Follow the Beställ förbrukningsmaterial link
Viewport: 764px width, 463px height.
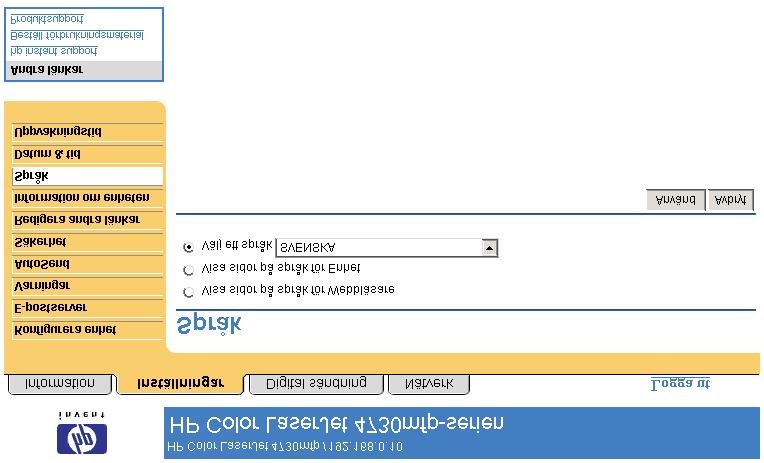(77, 35)
